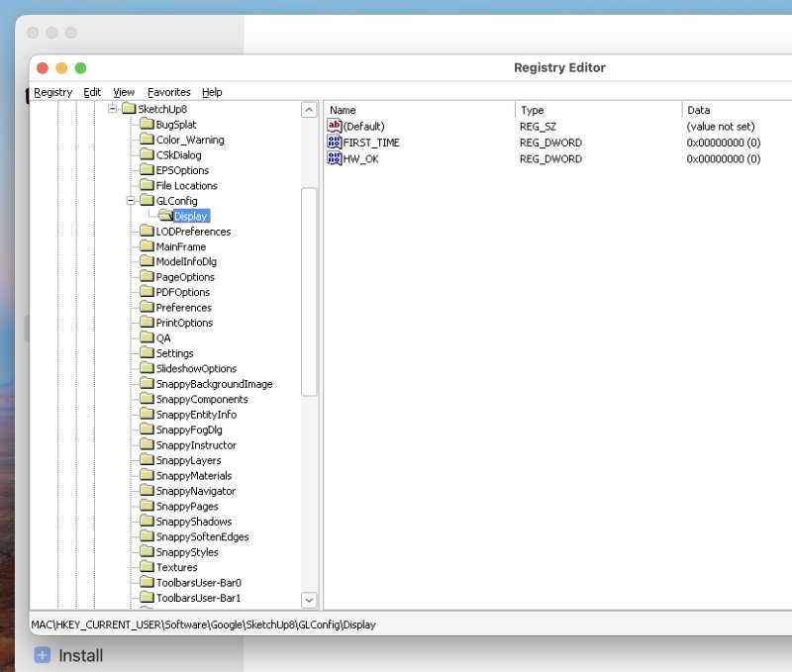Open the Favorites menu

point(168,92)
